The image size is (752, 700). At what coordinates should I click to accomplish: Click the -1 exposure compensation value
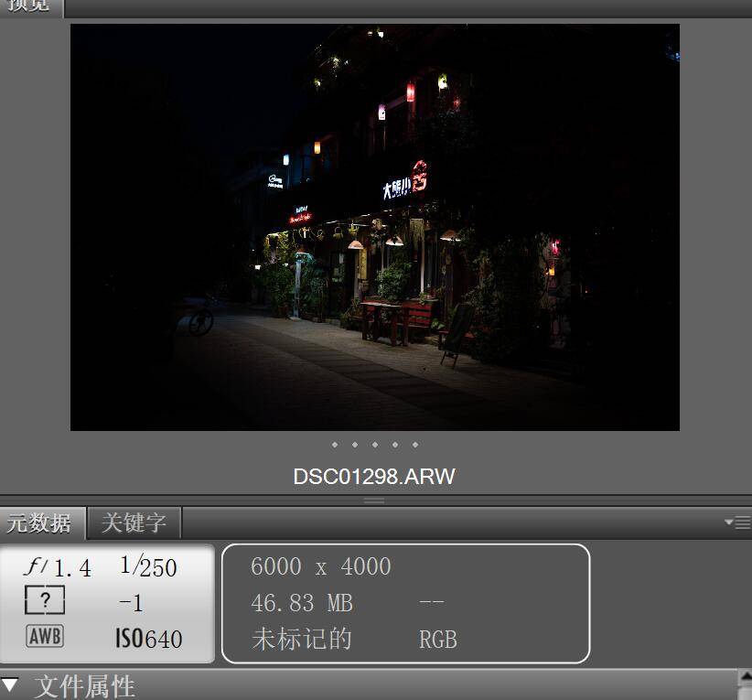[131, 603]
